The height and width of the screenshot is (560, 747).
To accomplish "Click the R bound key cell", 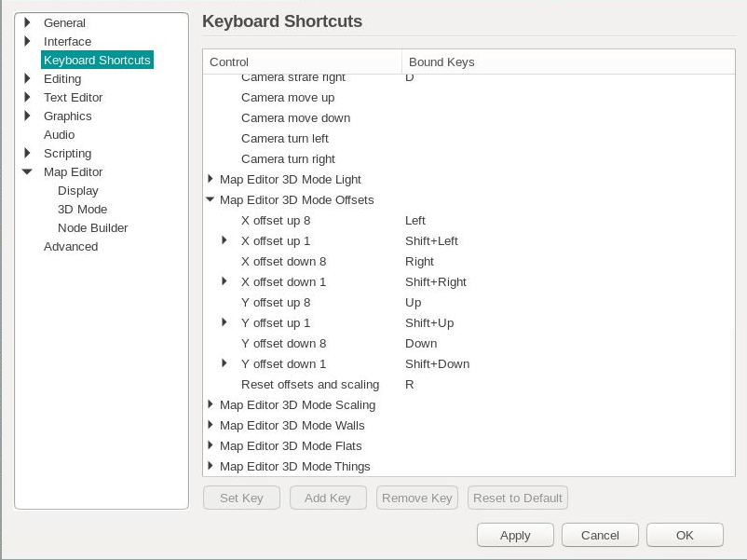I will 409,384.
